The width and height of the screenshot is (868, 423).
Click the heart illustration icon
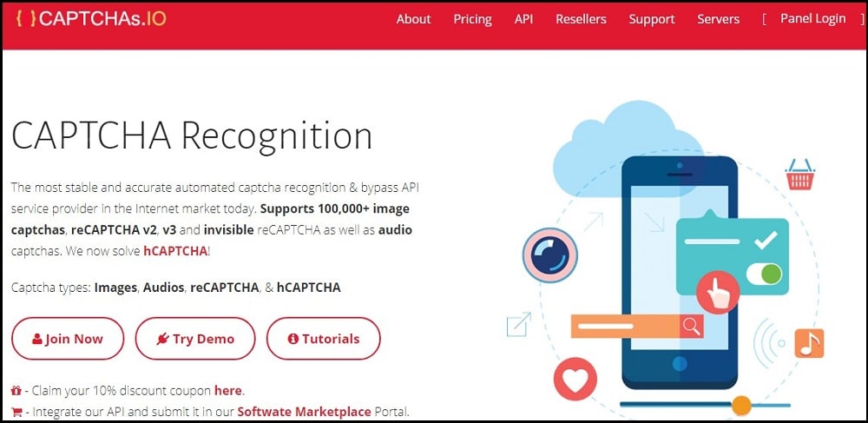575,380
